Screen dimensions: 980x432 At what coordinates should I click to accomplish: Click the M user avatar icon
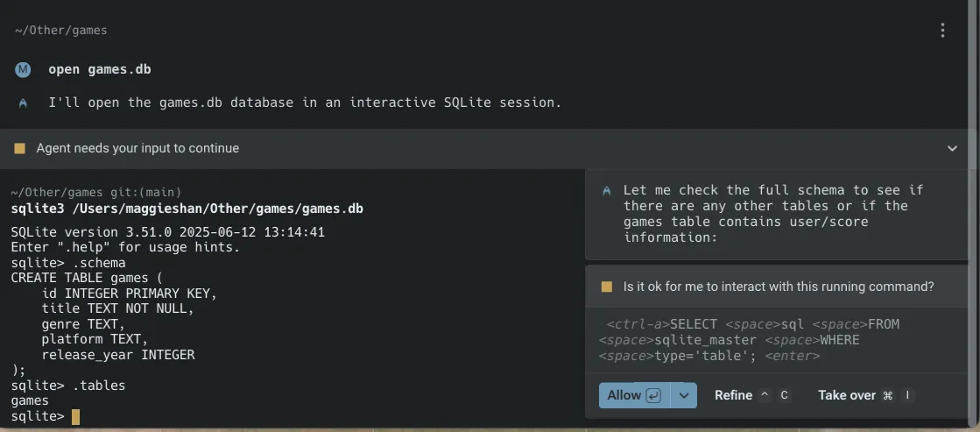[x=23, y=69]
